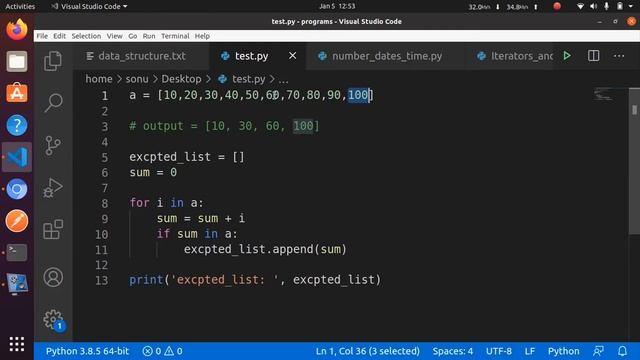Image resolution: width=640 pixels, height=360 pixels.
Task: Open the Search view in activity bar
Action: coord(53,103)
